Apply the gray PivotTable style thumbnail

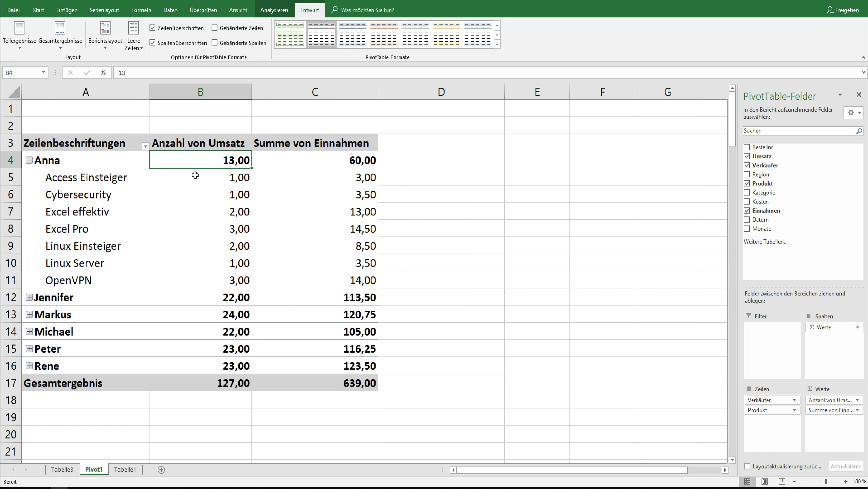(321, 34)
